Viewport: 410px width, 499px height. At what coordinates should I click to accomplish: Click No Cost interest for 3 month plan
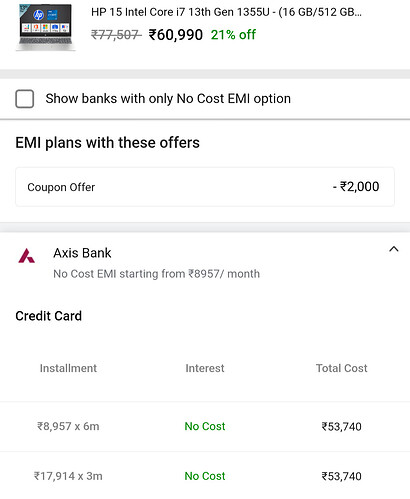click(x=205, y=476)
